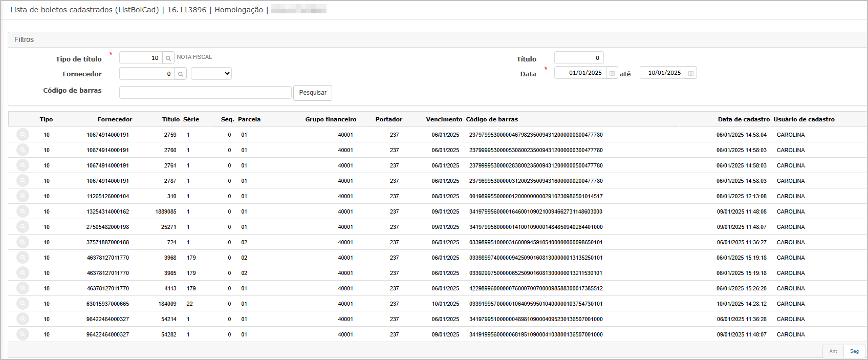The height and width of the screenshot is (360, 868).
Task: Click fornecedor 11265126000104 cell
Action: [x=108, y=196]
